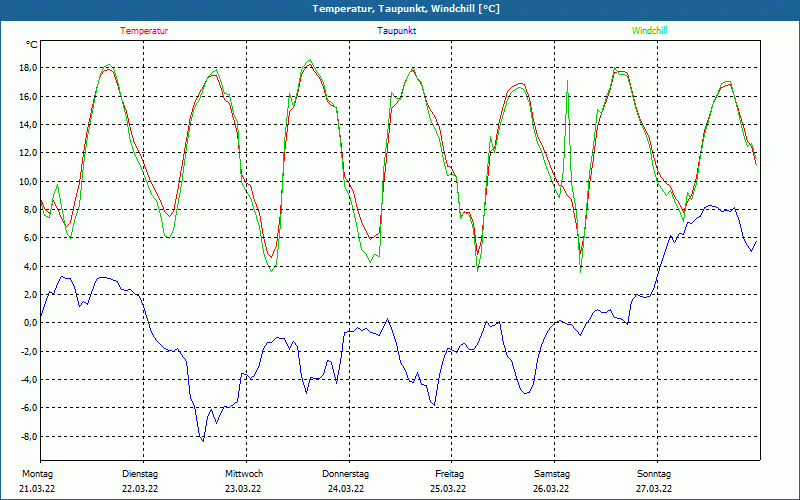Click the 18,0 y-axis value
Image resolution: width=800 pixels, height=500 pixels.
point(27,68)
